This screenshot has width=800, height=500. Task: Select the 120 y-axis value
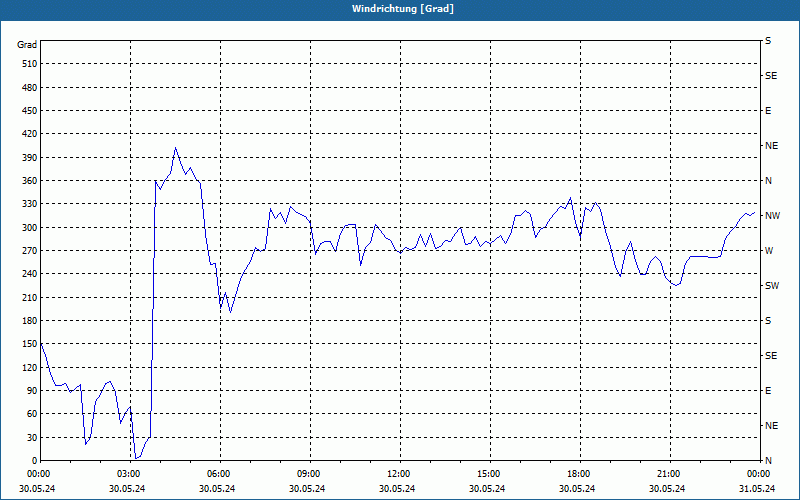pyautogui.click(x=30, y=367)
